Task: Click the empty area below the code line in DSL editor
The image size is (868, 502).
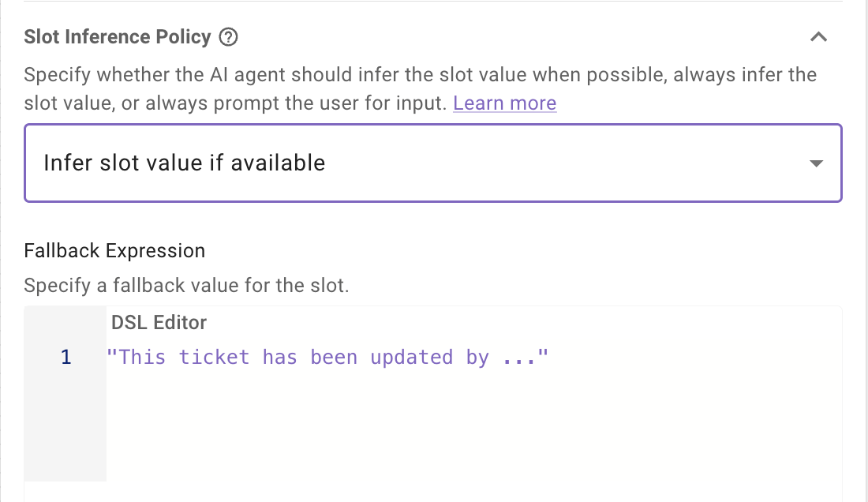Action: pyautogui.click(x=473, y=426)
